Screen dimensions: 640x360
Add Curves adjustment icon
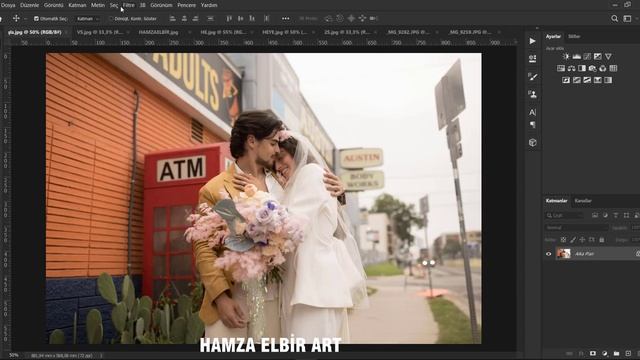tap(587, 57)
